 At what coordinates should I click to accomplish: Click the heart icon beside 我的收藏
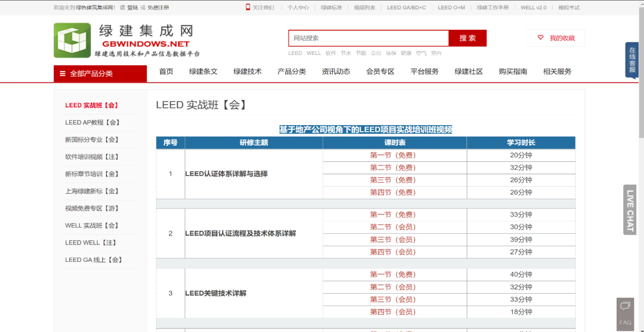click(539, 37)
